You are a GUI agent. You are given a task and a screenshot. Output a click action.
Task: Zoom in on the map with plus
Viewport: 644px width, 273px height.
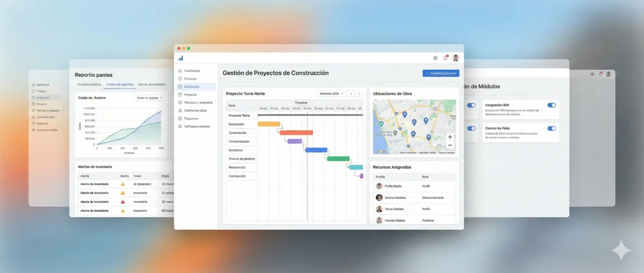450,137
